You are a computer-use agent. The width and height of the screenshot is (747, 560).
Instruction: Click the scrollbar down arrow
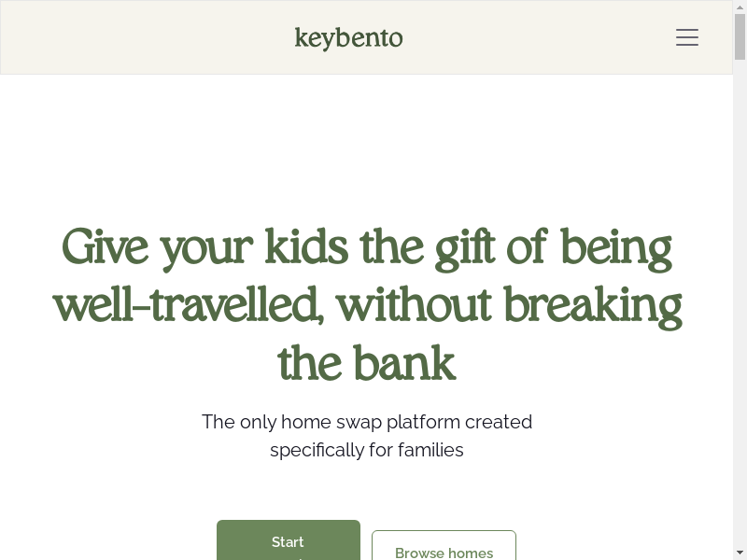[740, 553]
